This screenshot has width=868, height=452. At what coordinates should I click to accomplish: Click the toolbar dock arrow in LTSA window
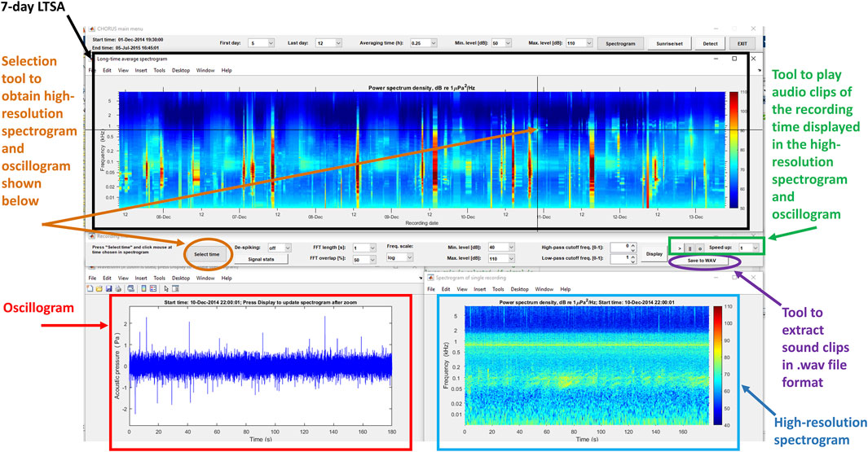[x=760, y=71]
